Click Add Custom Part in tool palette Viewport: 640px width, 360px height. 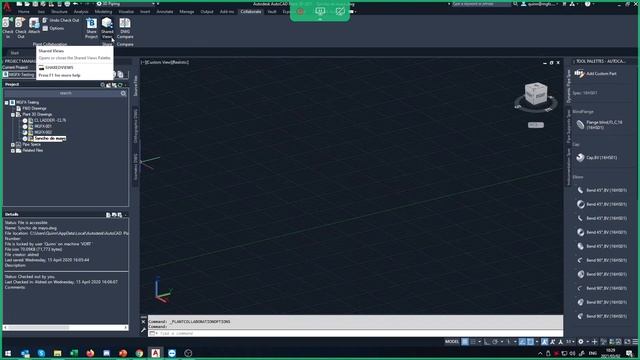point(596,73)
